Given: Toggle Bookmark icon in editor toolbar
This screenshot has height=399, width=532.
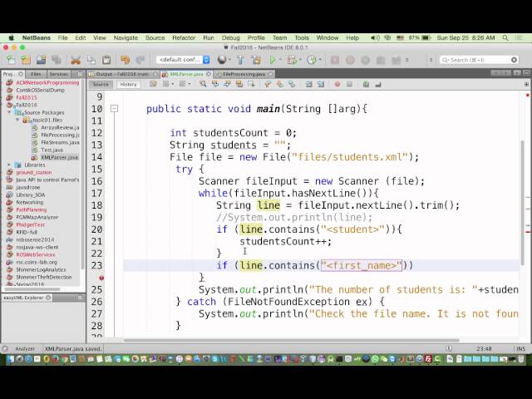Looking at the screenshot, I should tap(292, 84).
